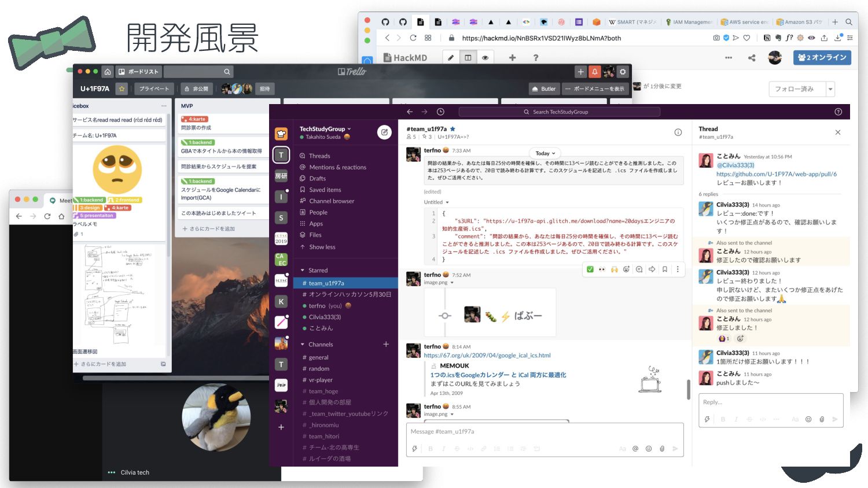React with checkmark emoji on message
The height and width of the screenshot is (488, 868).
point(590,269)
